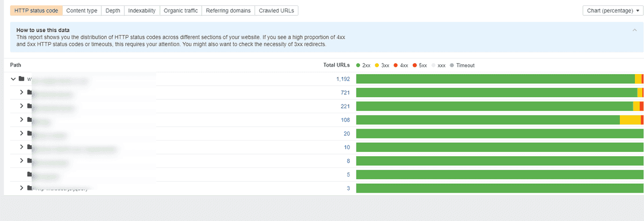Open the Crawled URLs tab
644x221 pixels.
(x=276, y=11)
